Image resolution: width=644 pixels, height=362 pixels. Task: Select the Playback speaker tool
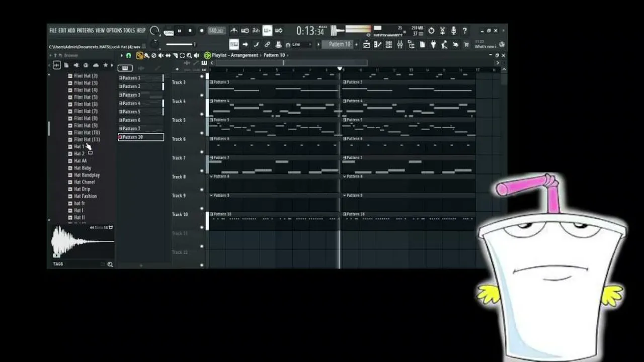coord(196,55)
